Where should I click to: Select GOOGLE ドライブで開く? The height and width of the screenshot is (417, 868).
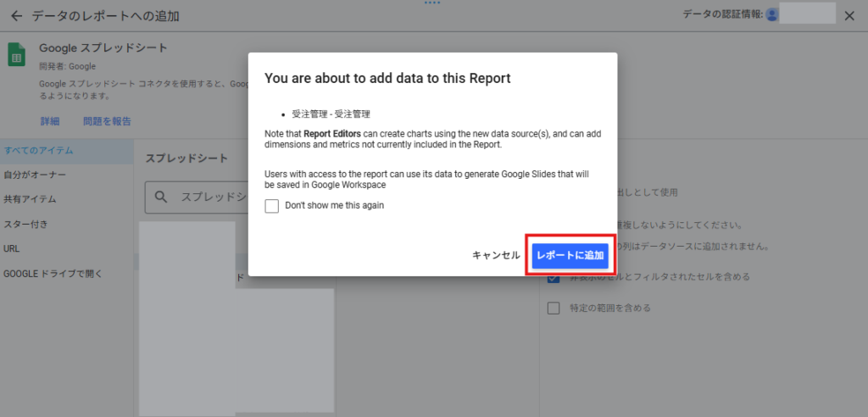tap(53, 274)
